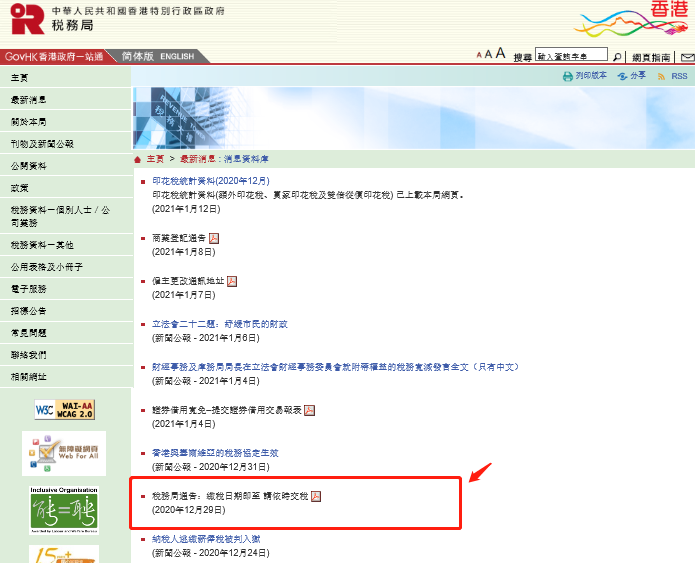Click the search keyword input box
The height and width of the screenshot is (563, 695).
[x=571, y=57]
